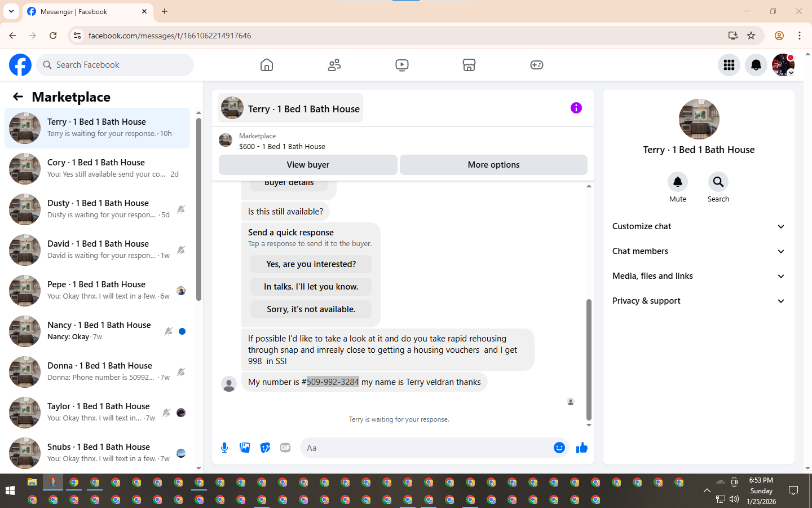Open the tab search dropdown arrow
Image resolution: width=812 pixels, height=508 pixels.
coord(11,11)
